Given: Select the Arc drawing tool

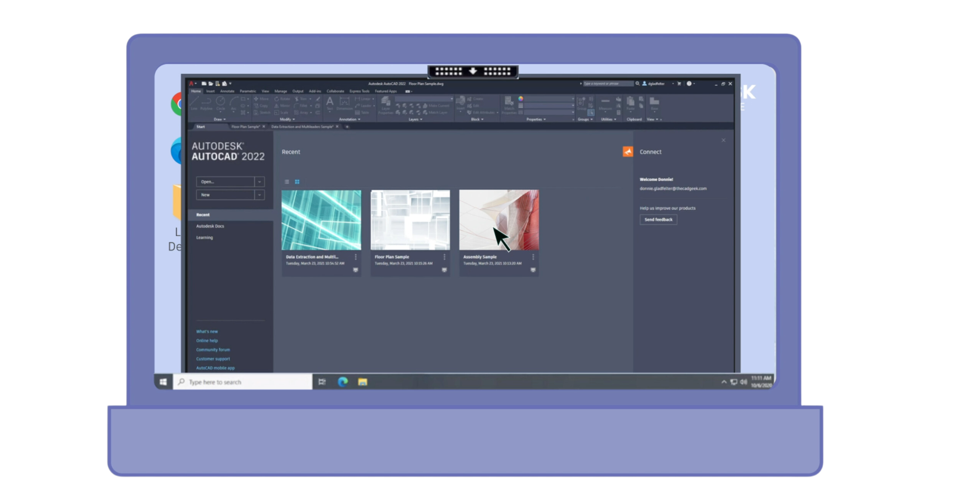Looking at the screenshot, I should 234,103.
